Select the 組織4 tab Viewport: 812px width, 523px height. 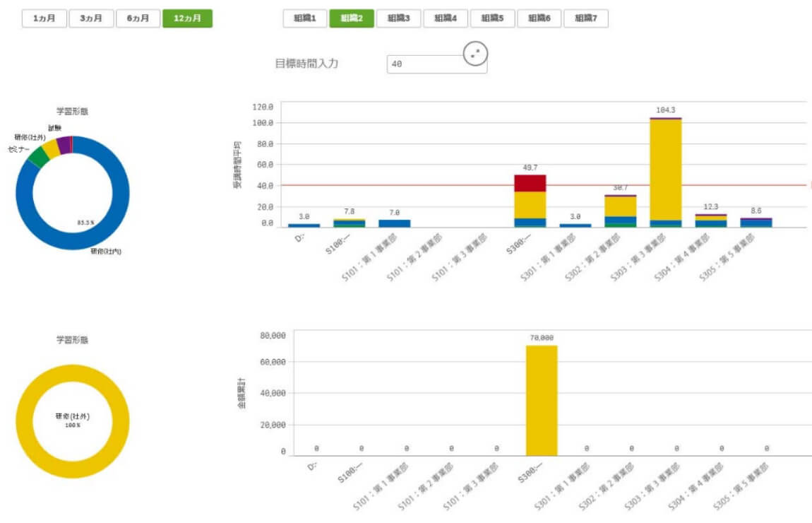445,18
